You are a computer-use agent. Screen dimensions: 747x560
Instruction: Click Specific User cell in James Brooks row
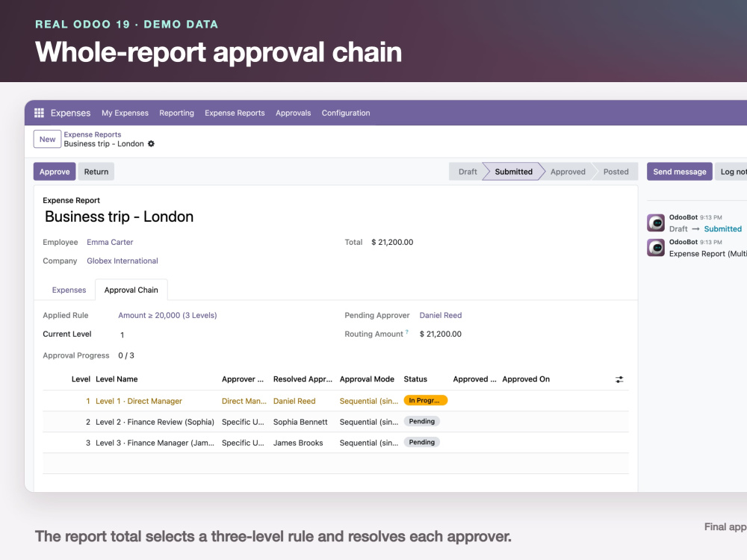coord(243,443)
